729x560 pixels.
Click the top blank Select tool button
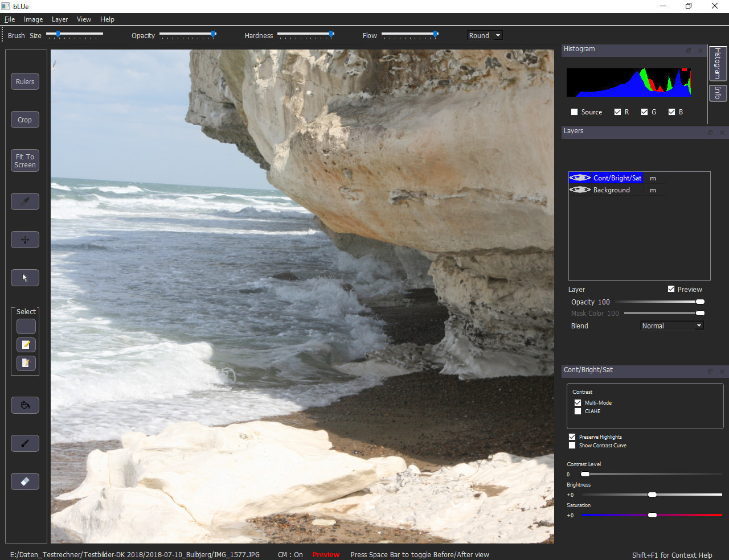(26, 327)
